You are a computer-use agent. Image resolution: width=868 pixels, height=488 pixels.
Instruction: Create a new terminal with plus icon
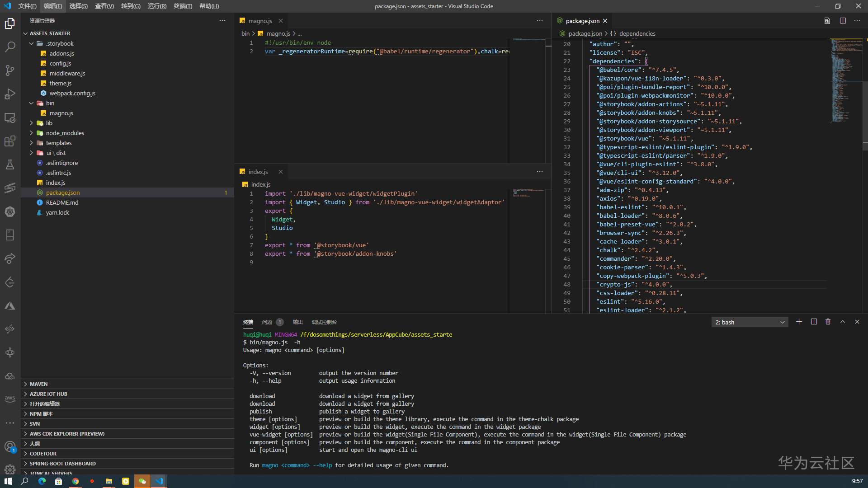(x=799, y=322)
